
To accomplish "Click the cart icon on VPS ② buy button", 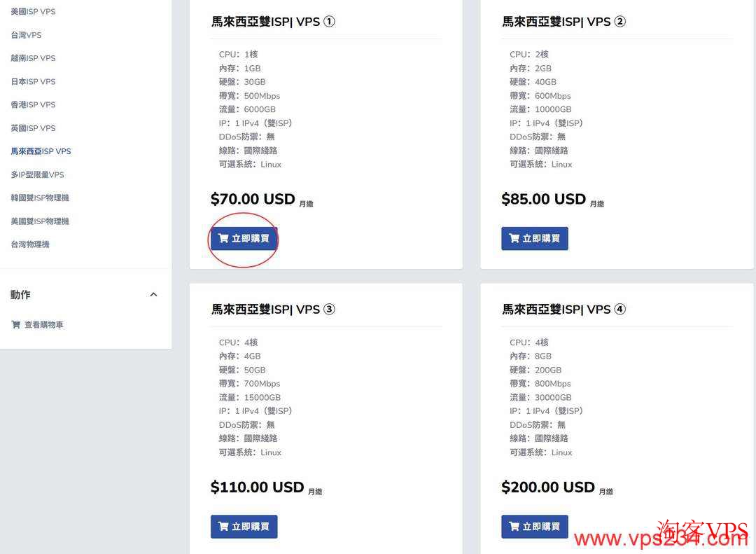I will pos(514,237).
